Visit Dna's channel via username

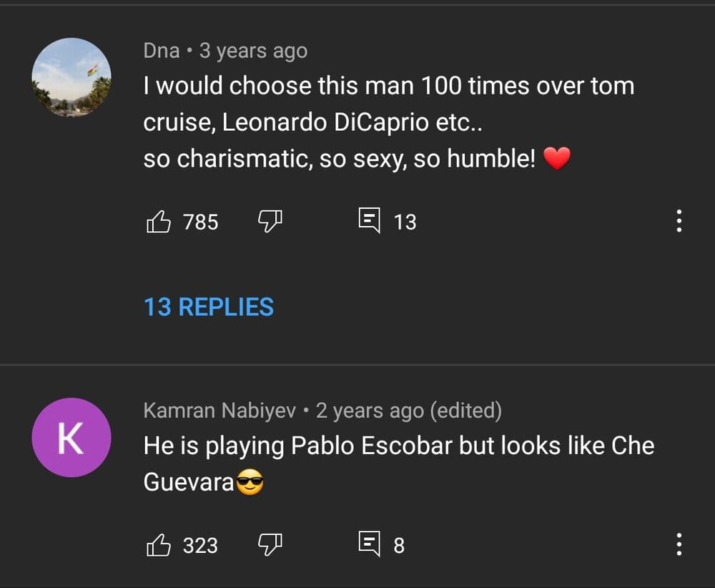(x=162, y=51)
